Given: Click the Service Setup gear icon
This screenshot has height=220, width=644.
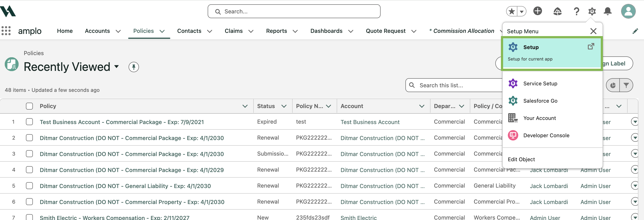Looking at the screenshot, I should (x=513, y=83).
